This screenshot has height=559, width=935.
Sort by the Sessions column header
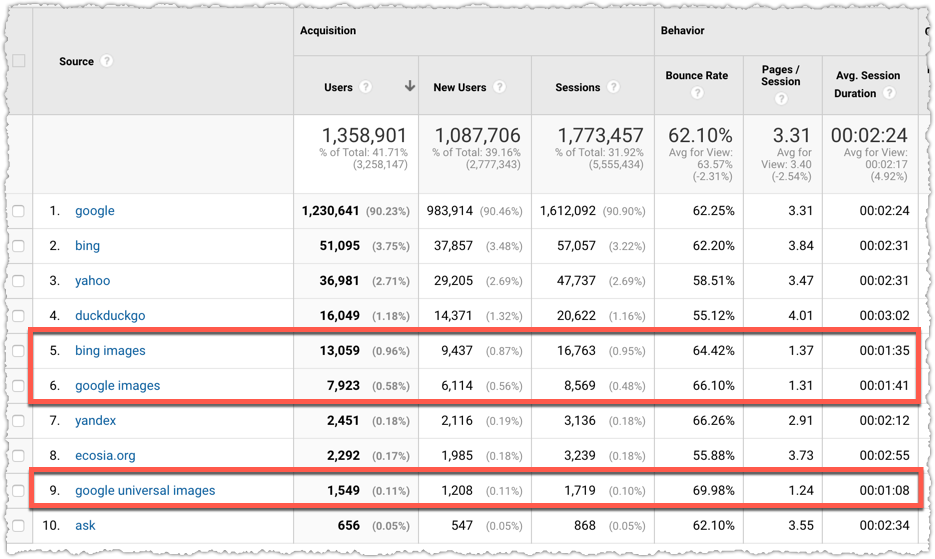[x=577, y=87]
